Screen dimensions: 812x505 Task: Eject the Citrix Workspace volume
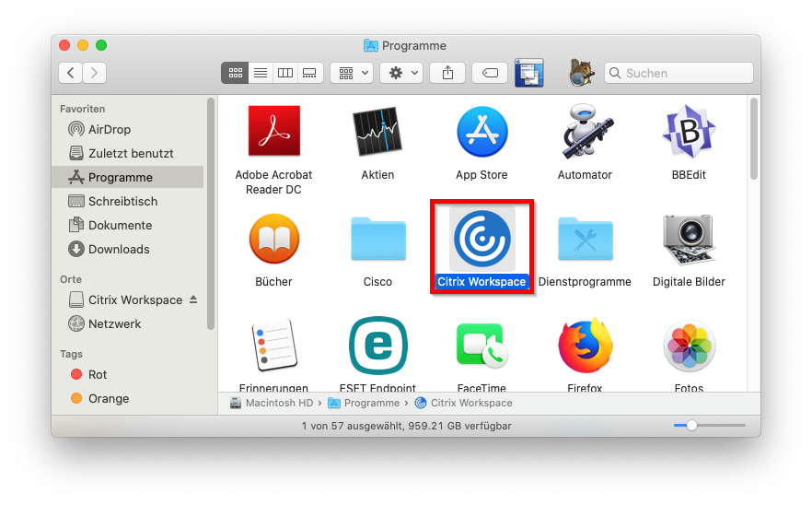(x=193, y=299)
